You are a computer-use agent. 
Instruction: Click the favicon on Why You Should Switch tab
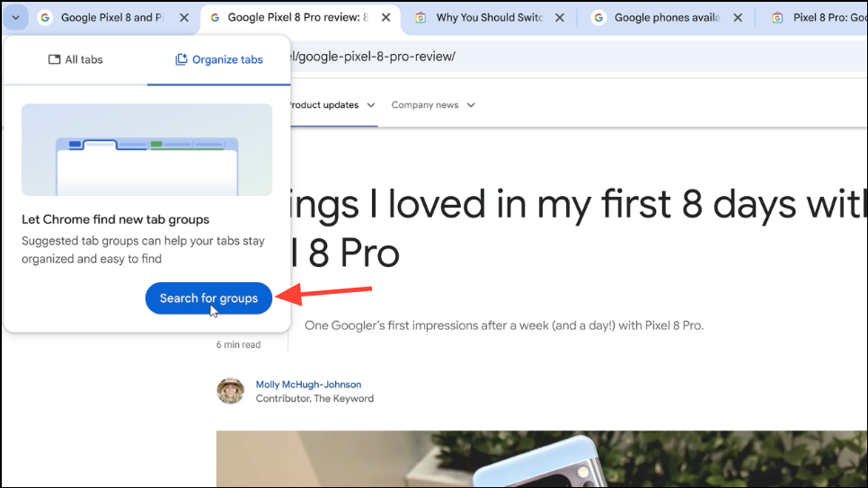(x=421, y=18)
